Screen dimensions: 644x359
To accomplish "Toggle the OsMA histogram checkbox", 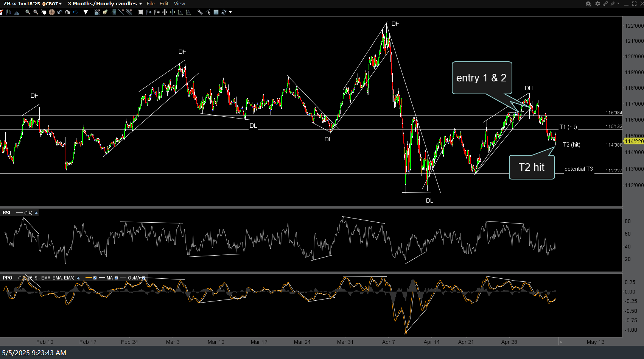I will point(143,278).
